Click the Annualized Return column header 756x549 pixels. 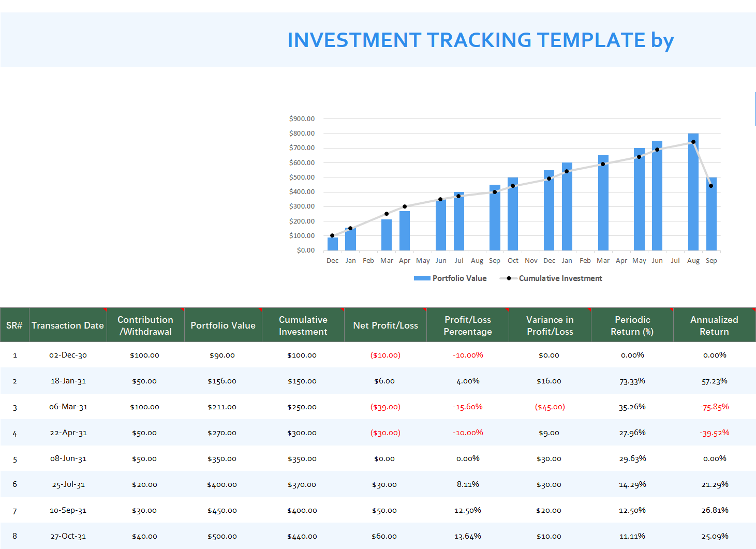[x=715, y=325]
